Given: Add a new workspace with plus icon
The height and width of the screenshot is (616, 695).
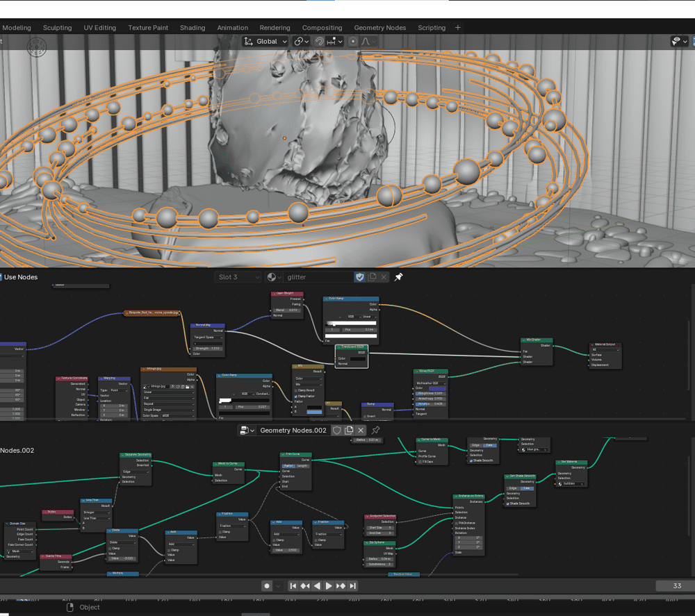Looking at the screenshot, I should (457, 28).
